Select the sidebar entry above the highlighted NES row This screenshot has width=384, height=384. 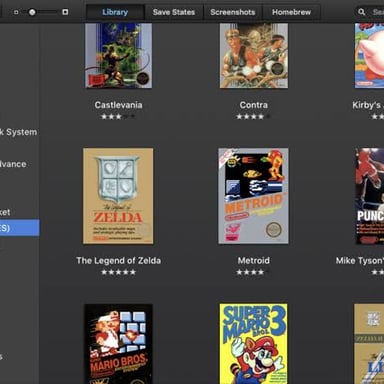coord(5,212)
